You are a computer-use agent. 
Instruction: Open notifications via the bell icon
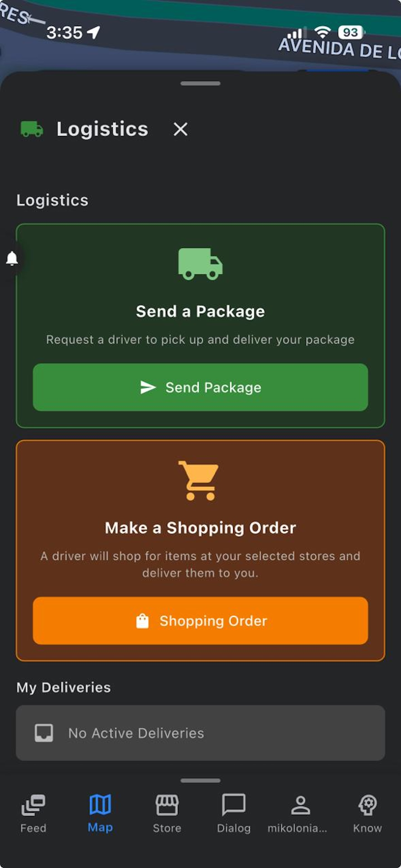point(12,258)
